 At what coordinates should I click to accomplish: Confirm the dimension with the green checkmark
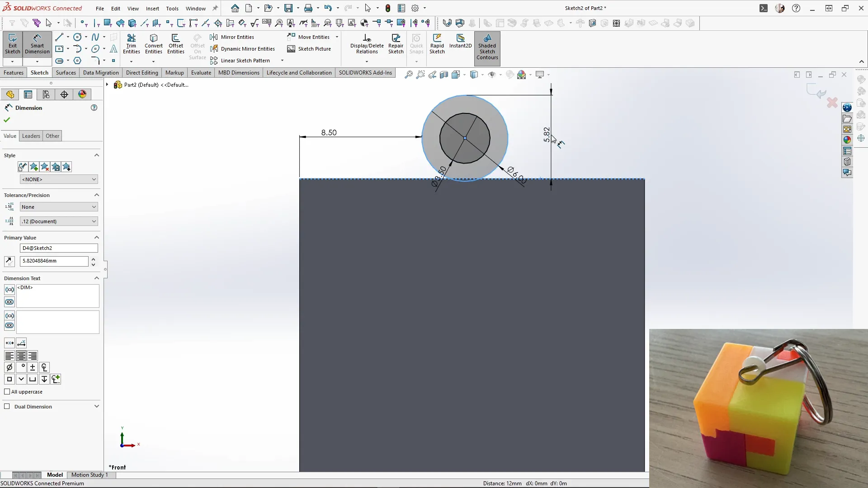click(6, 119)
